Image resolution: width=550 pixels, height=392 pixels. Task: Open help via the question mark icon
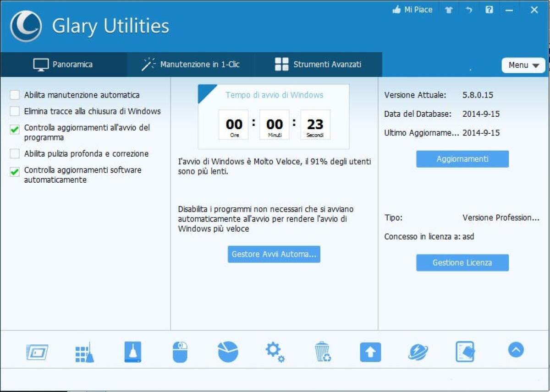489,9
